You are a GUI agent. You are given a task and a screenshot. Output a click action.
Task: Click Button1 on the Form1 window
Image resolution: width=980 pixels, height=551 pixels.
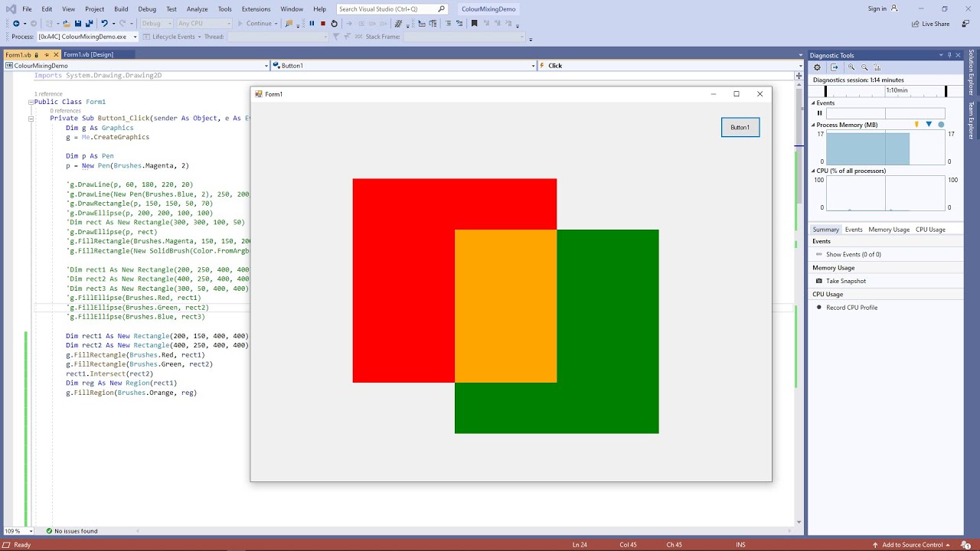point(740,128)
